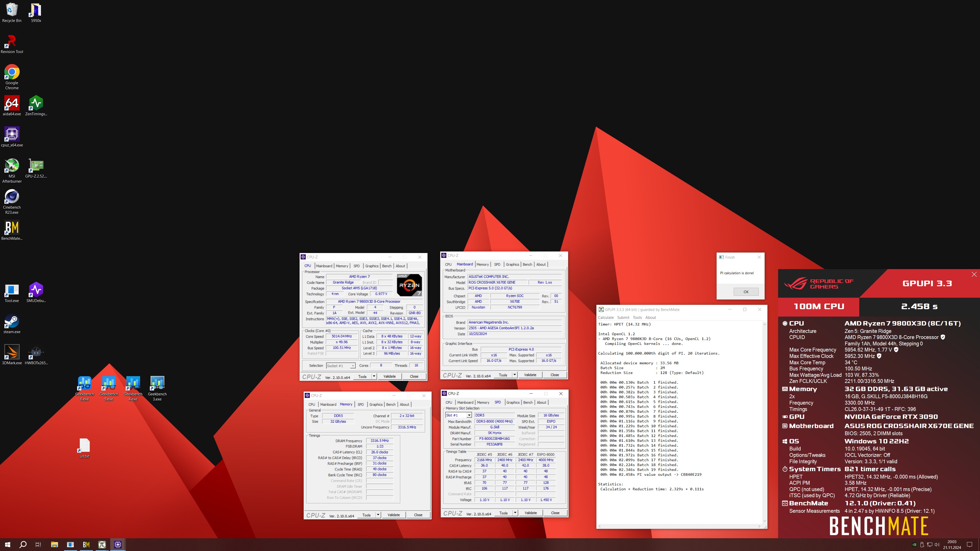
Task: Open Tool.exe desktop icon
Action: point(12,293)
